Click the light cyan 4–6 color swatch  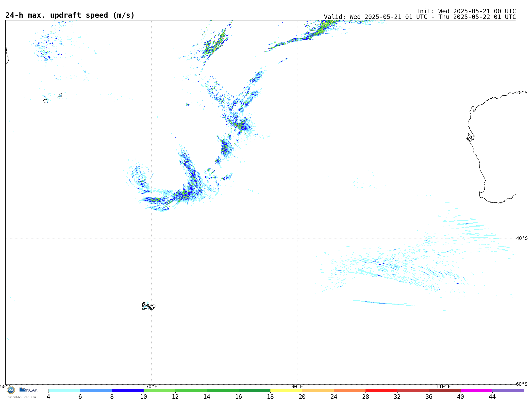point(64,390)
